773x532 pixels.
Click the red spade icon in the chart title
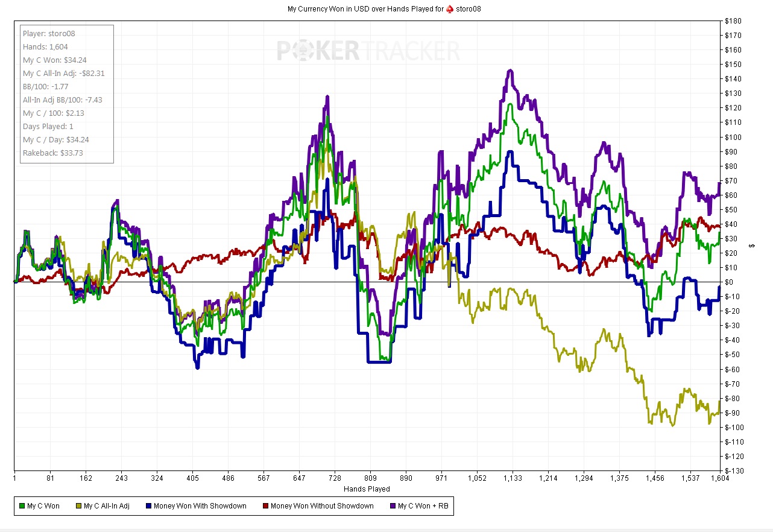450,9
